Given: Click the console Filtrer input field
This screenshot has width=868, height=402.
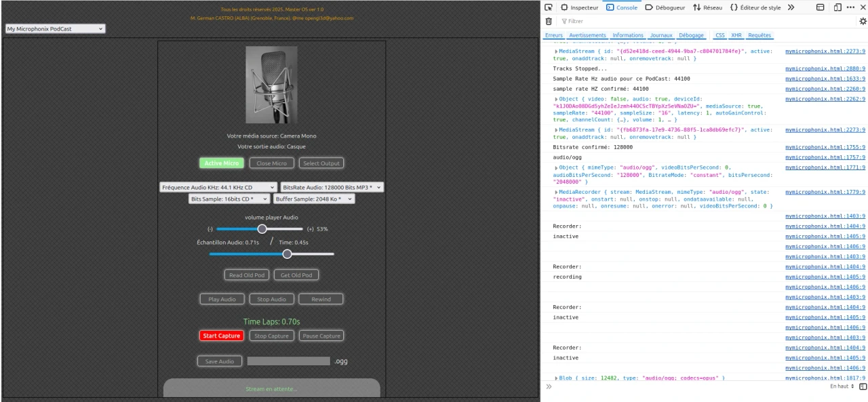Looking at the screenshot, I should (x=705, y=22).
